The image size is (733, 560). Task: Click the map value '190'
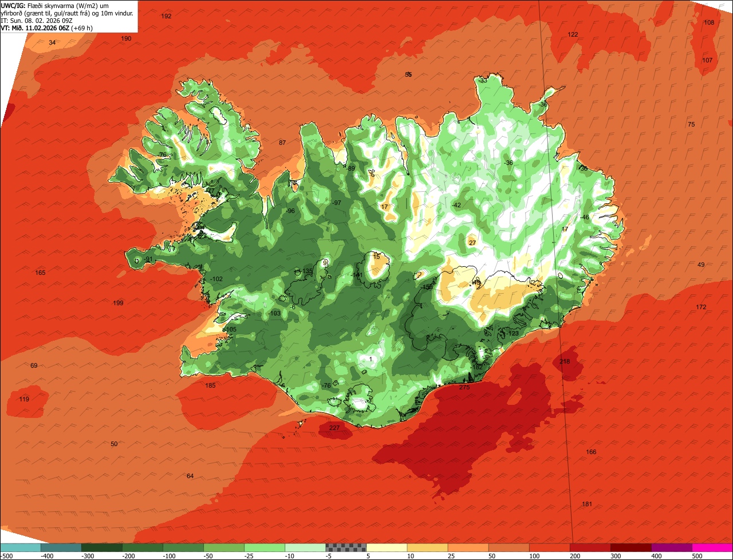pos(126,38)
